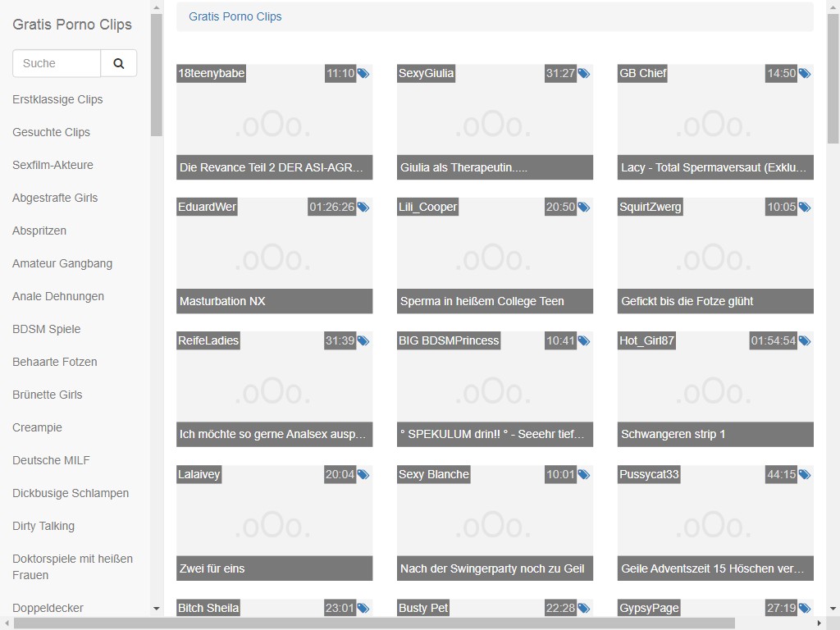Click tag icon on EduardWer clip
Viewport: 840px width, 630px height.
363,208
